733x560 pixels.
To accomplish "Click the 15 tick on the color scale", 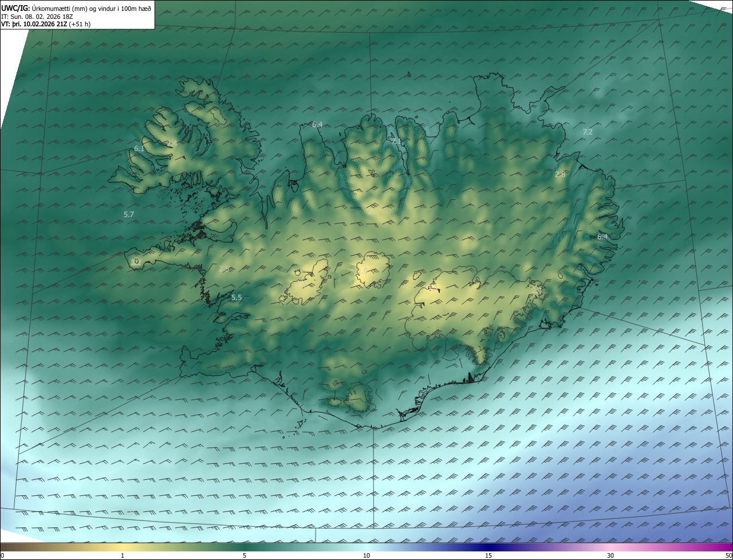I will pos(488,555).
